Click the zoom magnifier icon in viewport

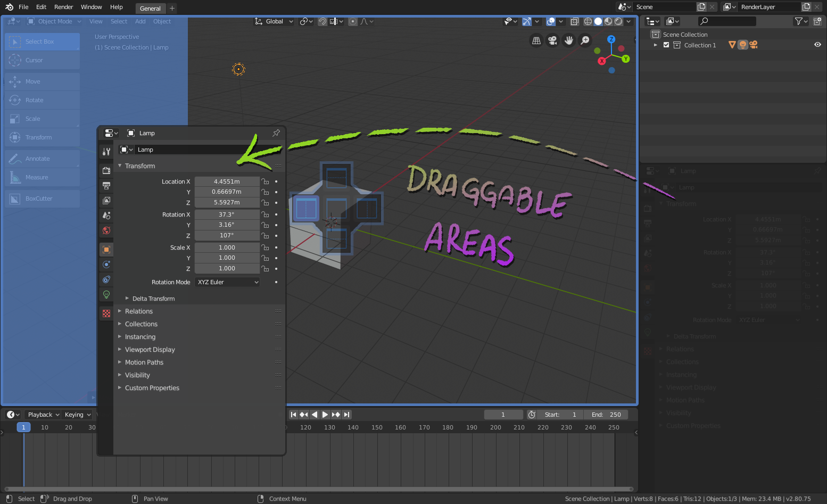tap(585, 40)
